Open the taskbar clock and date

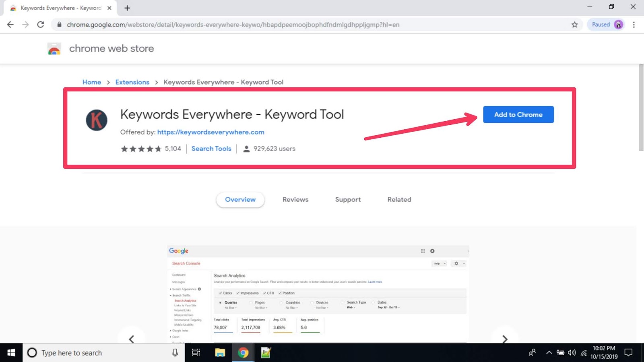(x=604, y=352)
